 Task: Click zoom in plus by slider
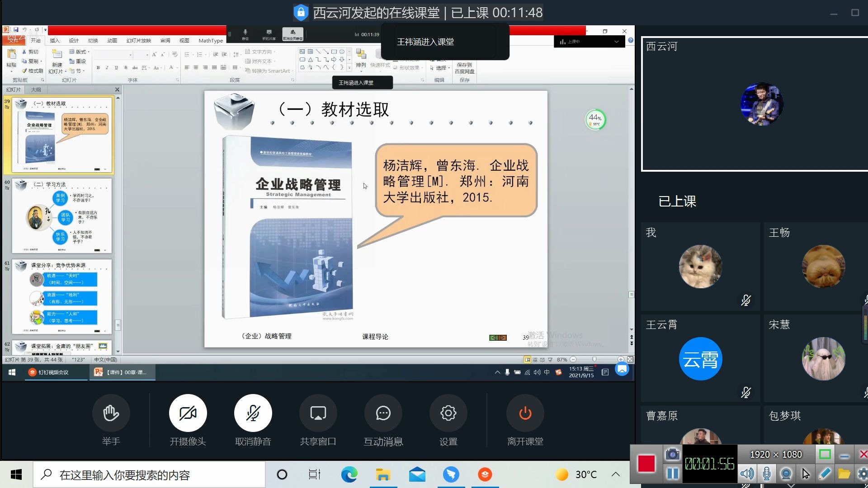click(621, 360)
